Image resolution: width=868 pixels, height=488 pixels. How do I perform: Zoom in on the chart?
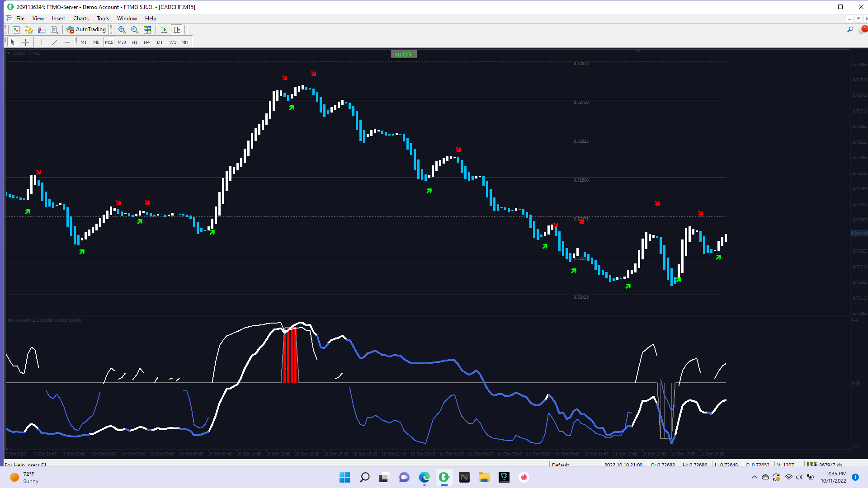pos(122,30)
